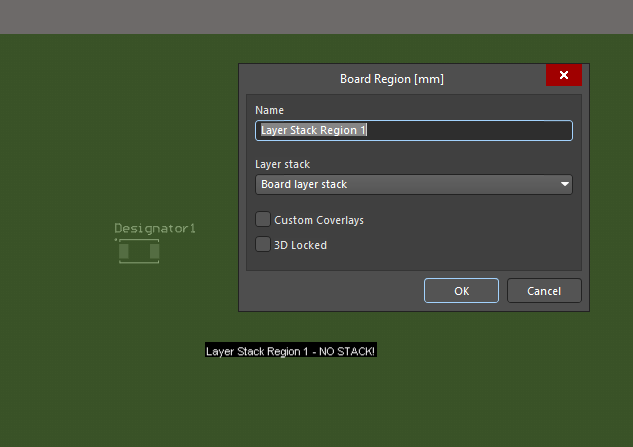Enable the Custom Coverlays checkbox

point(263,219)
